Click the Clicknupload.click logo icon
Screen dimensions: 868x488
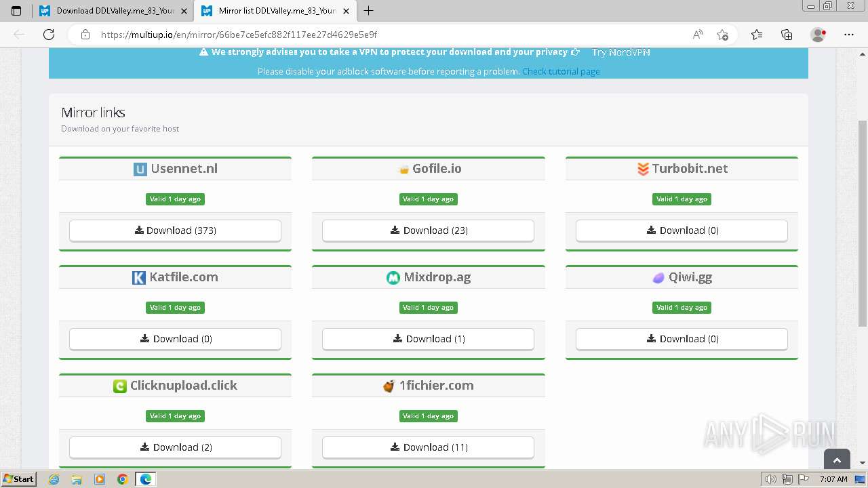tap(120, 386)
